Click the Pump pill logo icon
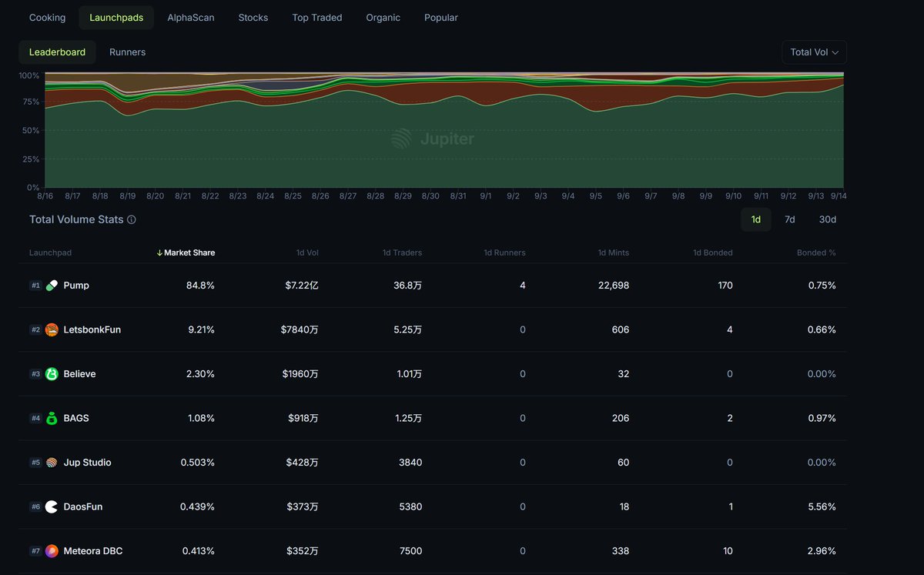The width and height of the screenshot is (924, 575). [x=52, y=286]
